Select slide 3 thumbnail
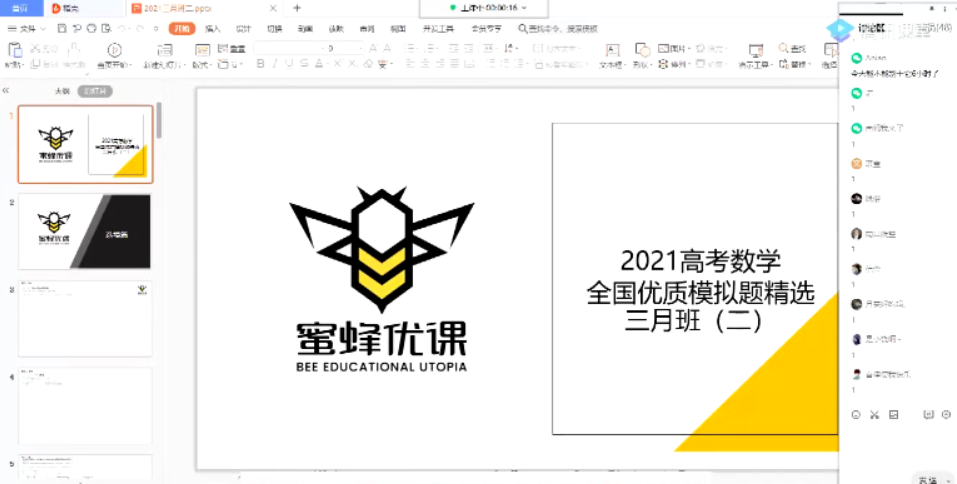957x484 pixels. [x=85, y=319]
